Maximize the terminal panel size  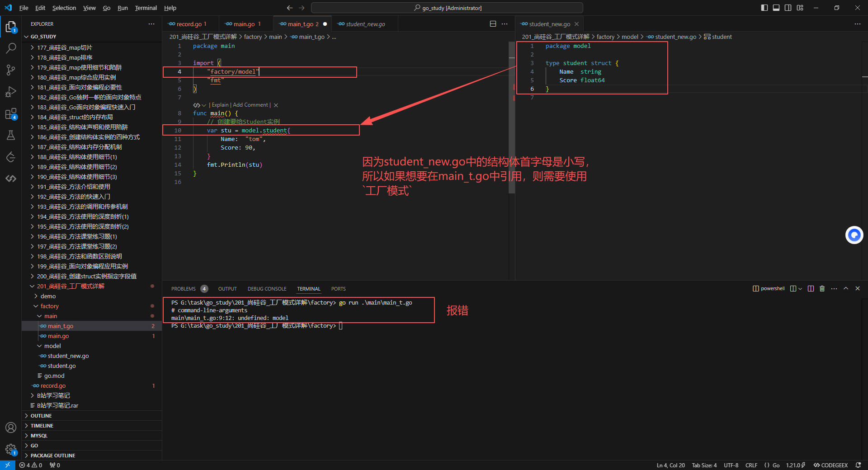click(846, 288)
